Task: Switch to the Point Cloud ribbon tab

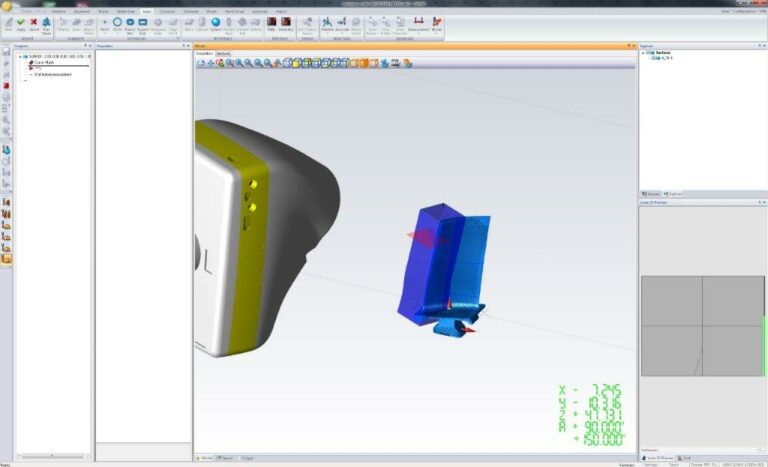Action: pos(234,11)
